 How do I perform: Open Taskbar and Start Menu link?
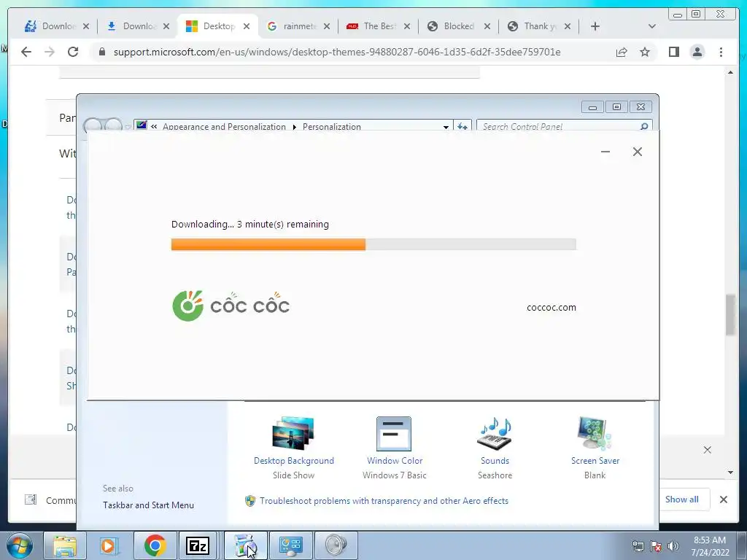(x=148, y=505)
